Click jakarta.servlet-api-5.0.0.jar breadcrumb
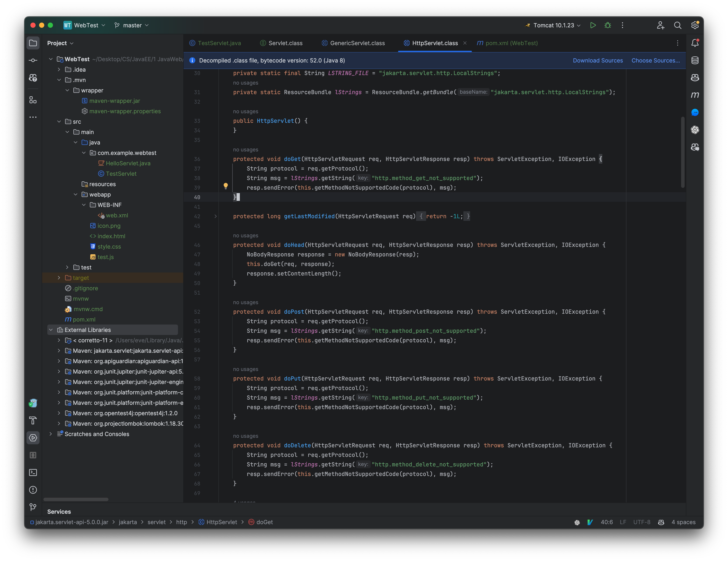 click(x=69, y=522)
